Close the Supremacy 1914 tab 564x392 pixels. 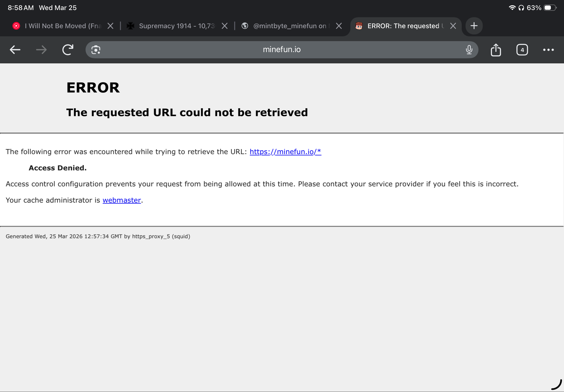point(225,26)
